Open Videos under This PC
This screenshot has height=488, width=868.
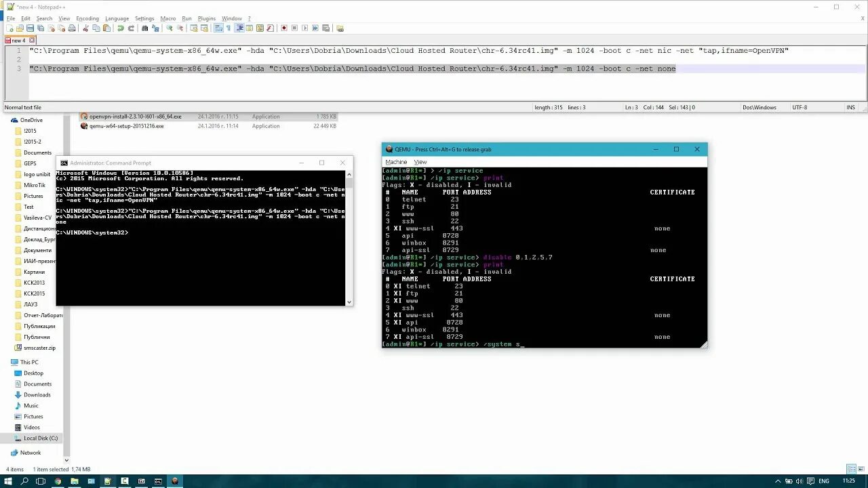click(x=32, y=427)
